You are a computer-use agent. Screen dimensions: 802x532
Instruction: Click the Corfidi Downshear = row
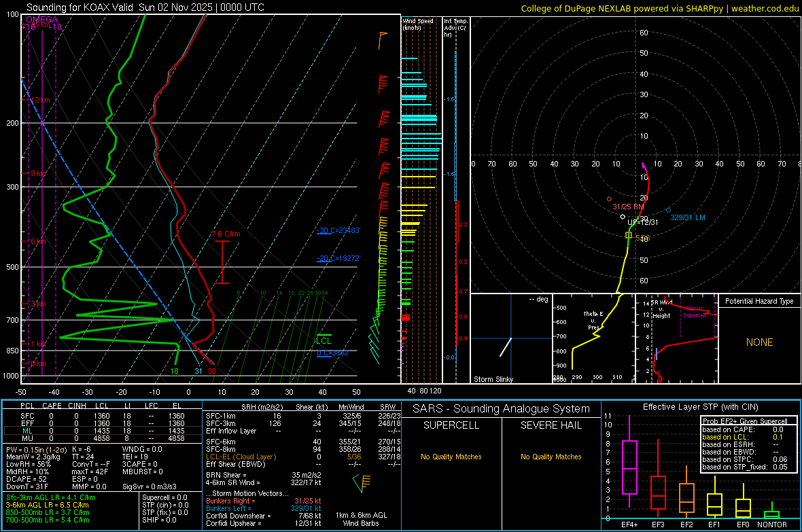(x=264, y=516)
